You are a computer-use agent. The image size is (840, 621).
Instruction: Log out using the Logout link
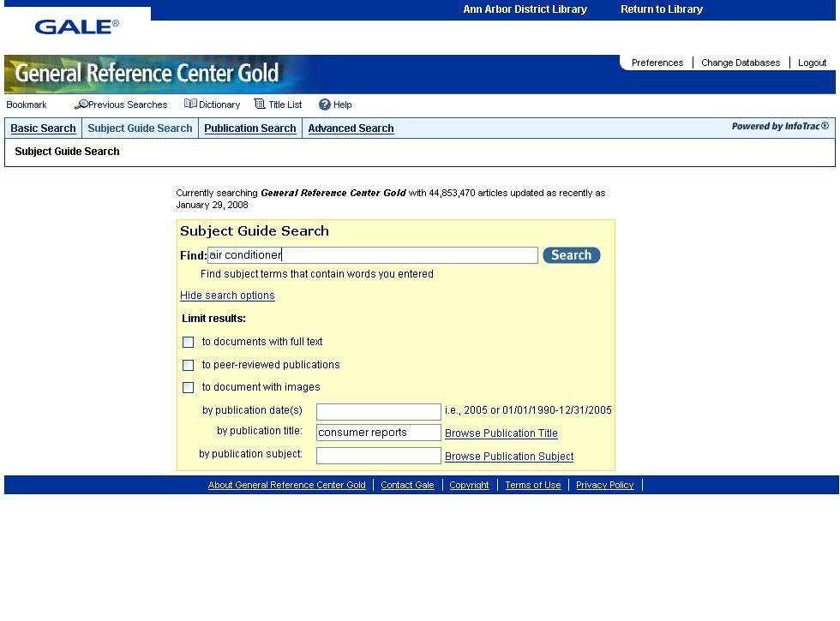pos(813,63)
